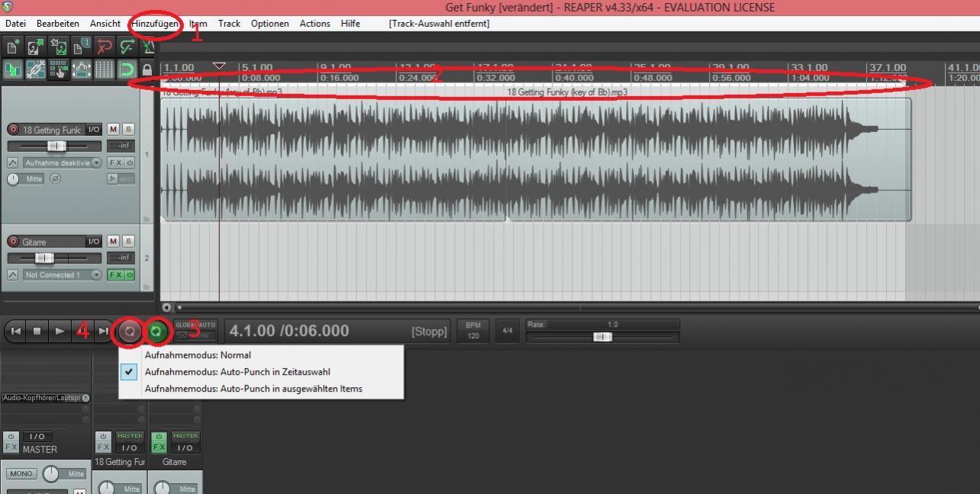Open the Ansicht menu

click(x=105, y=24)
